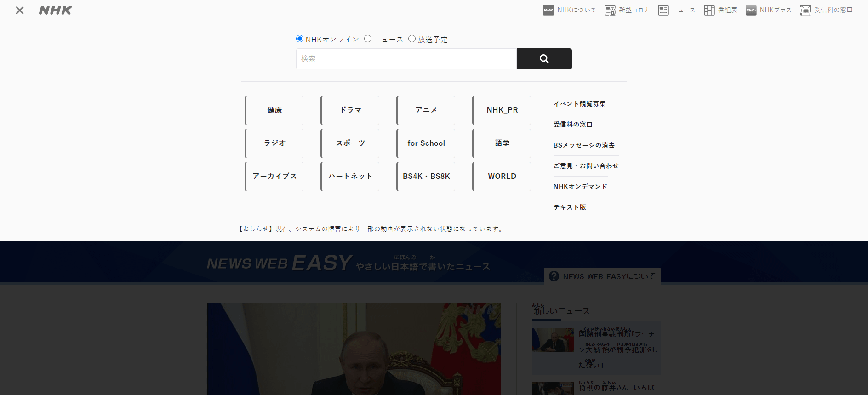Close the menu with the X icon
868x395 pixels.
pos(19,10)
